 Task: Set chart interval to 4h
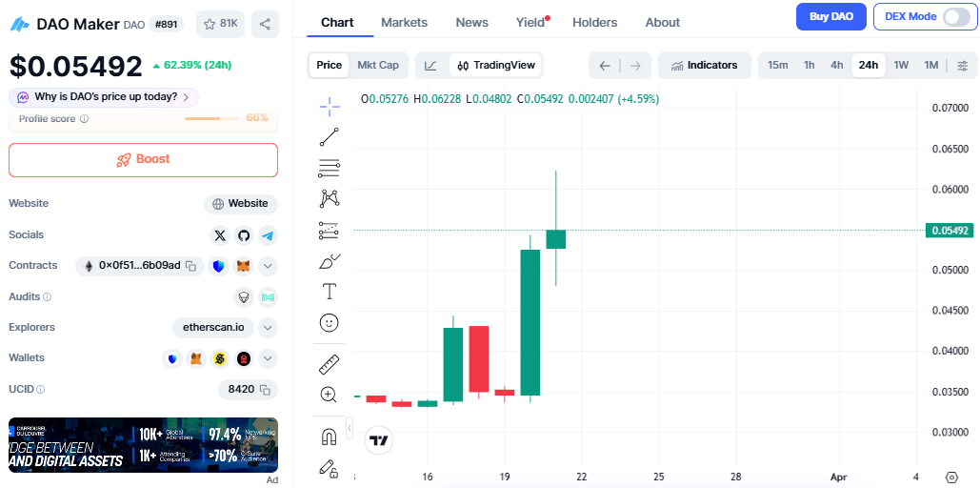point(837,65)
